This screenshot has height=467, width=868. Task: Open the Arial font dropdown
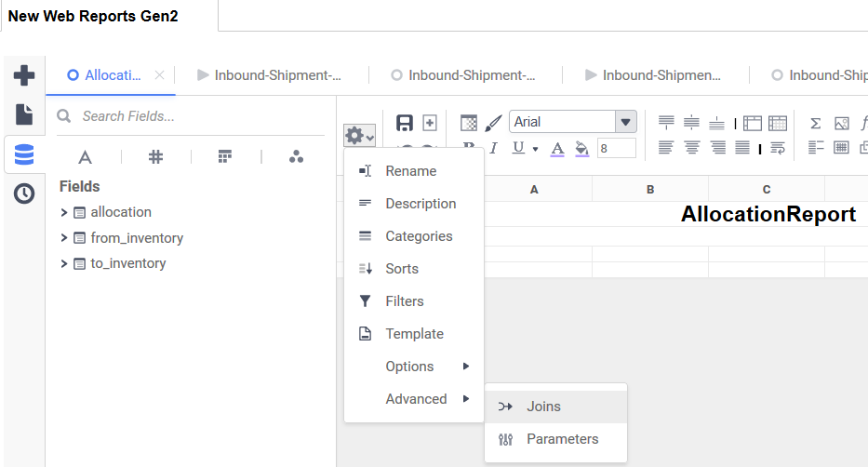tap(626, 122)
